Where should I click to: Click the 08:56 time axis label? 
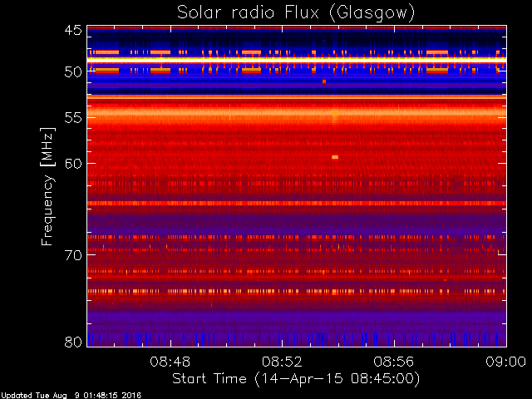pyautogui.click(x=394, y=362)
